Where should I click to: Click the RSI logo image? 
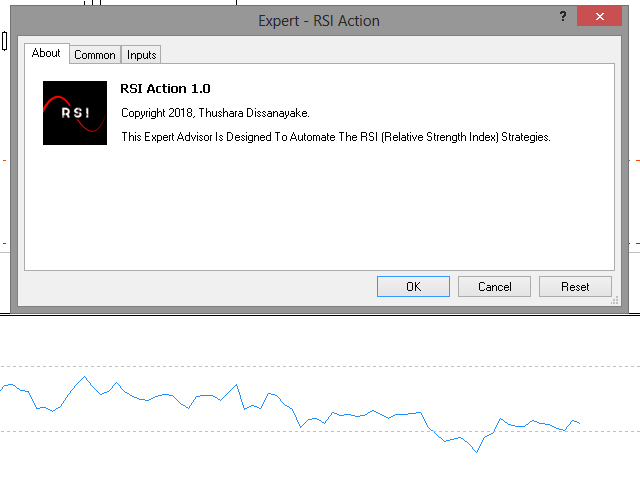[75, 113]
